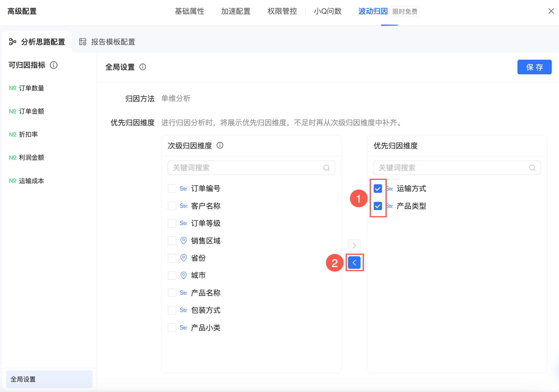This screenshot has height=392, width=559.
Task: Uncheck the 运输方式 checkbox
Action: (x=378, y=189)
